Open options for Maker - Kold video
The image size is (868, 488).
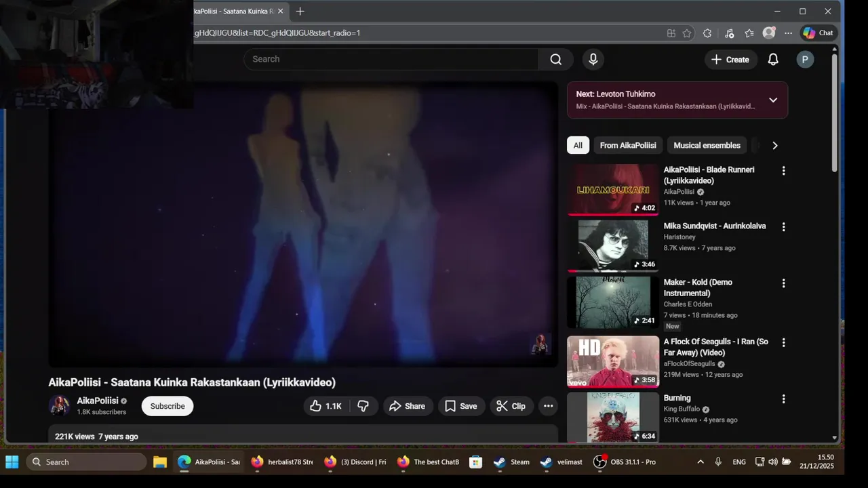click(784, 283)
